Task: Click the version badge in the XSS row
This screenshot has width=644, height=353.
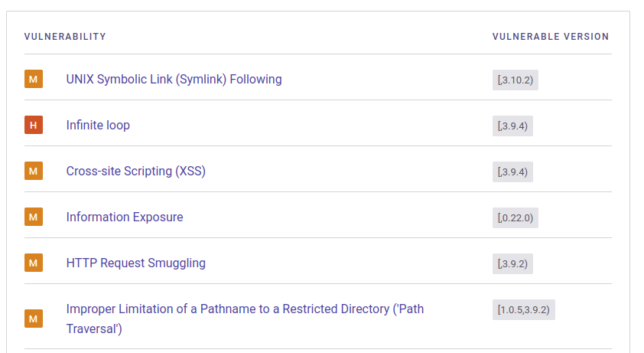Action: (x=512, y=172)
